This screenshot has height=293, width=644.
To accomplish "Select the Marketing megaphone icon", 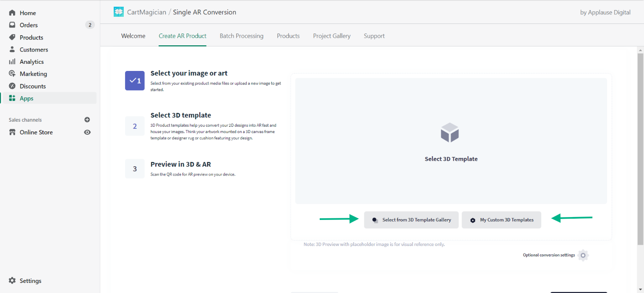I will pos(12,73).
